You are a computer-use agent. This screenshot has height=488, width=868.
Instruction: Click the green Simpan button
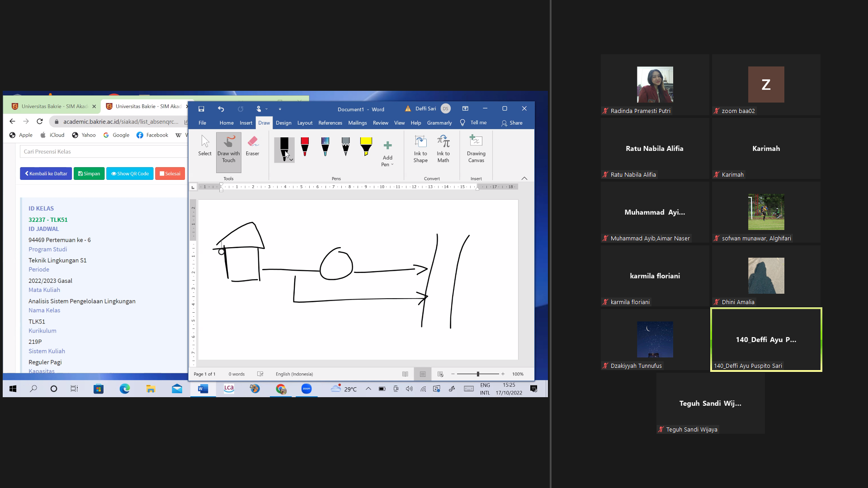point(89,174)
